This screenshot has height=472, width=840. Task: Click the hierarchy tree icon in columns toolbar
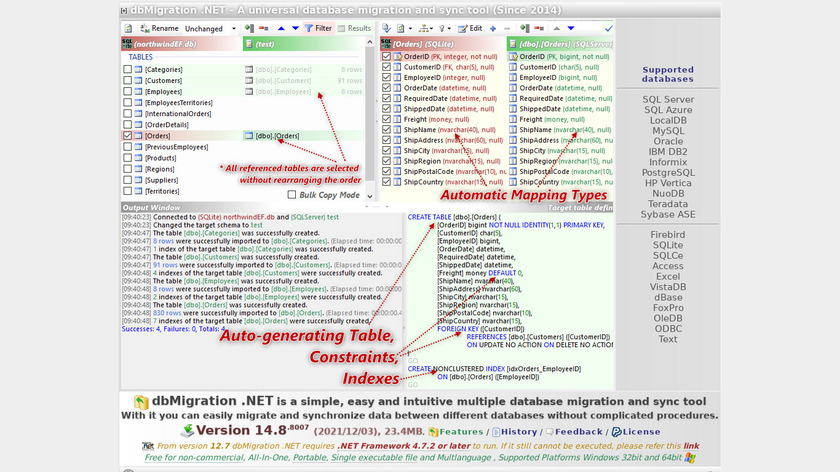[424, 28]
